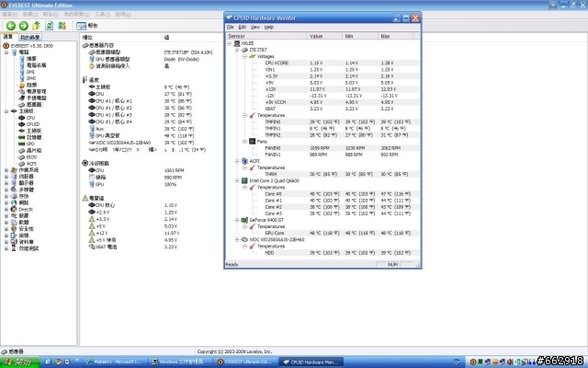
Task: Click the WDC hard drive icon in Hardware Monitor
Action: (244, 239)
